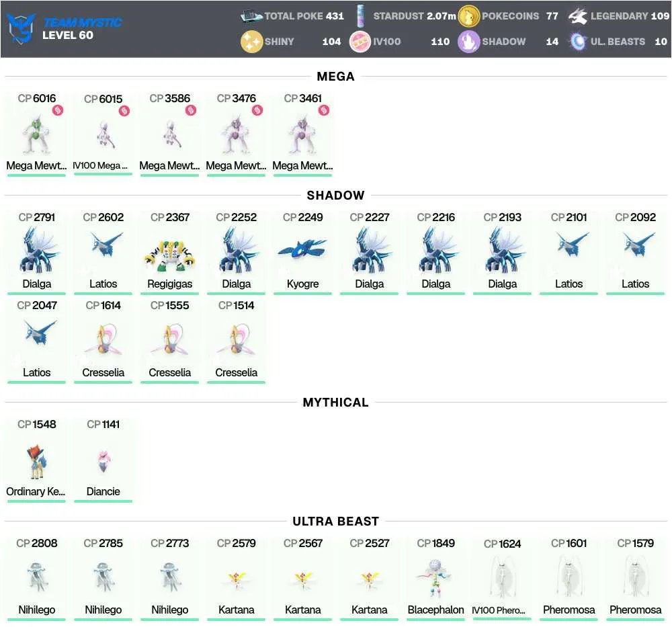
Task: Select the Regigigas sprite
Action: (170, 255)
